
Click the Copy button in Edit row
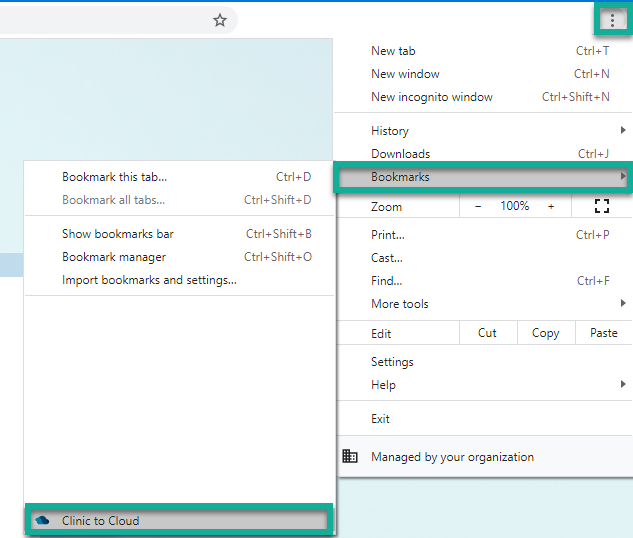click(545, 333)
